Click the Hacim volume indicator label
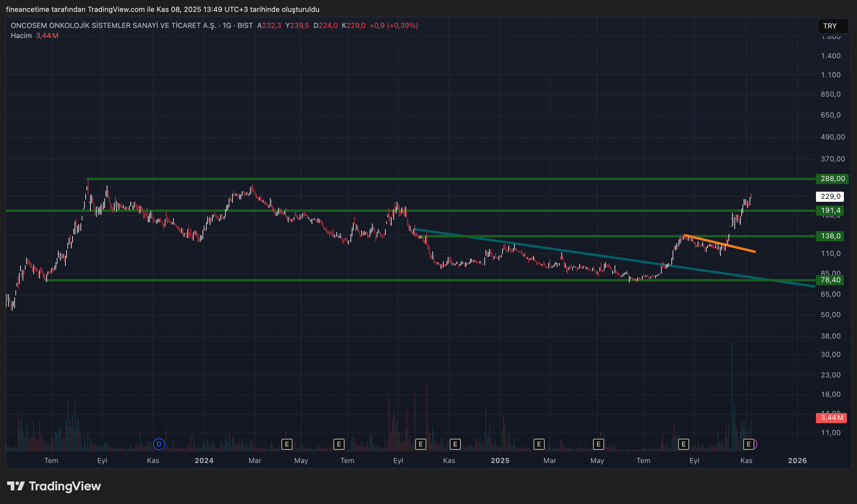857x504 pixels. click(21, 36)
